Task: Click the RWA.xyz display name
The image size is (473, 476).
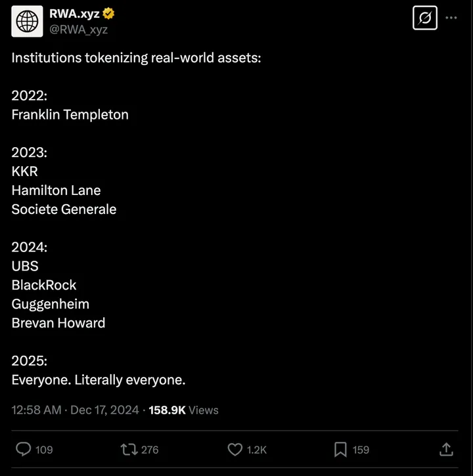Action: coord(74,13)
